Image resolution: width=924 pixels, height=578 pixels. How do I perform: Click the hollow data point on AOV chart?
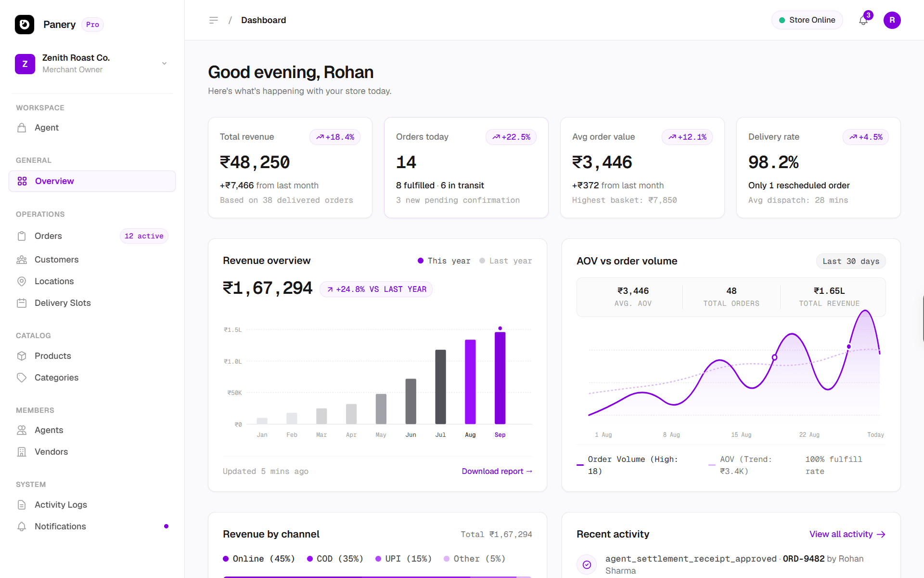click(774, 357)
